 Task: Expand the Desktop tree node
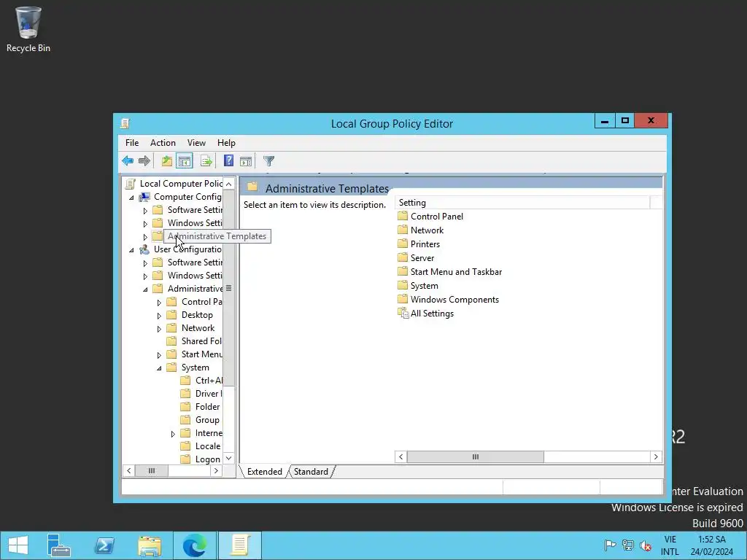(x=159, y=315)
